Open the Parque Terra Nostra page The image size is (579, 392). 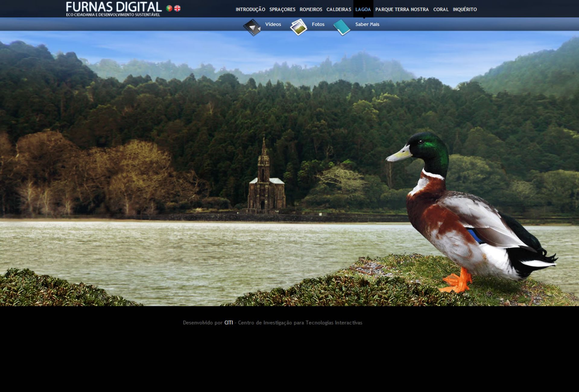click(402, 9)
